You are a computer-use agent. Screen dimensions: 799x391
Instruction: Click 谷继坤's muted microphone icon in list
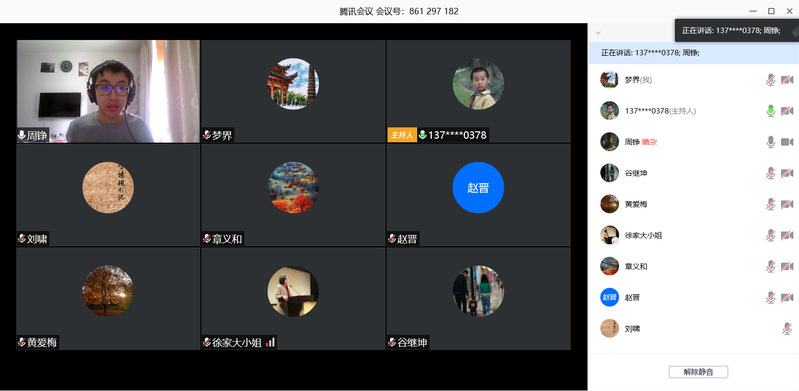770,173
